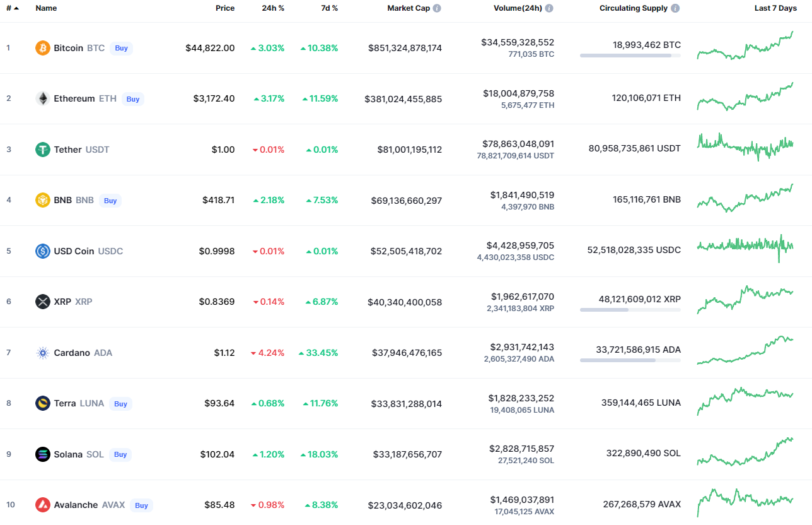
Task: Click BNB supply 165,116,761 BNB
Action: pyautogui.click(x=647, y=199)
